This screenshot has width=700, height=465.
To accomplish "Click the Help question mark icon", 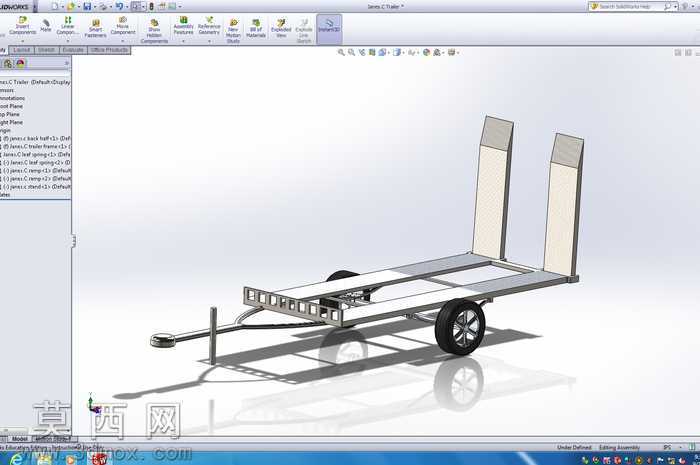I will [x=685, y=6].
